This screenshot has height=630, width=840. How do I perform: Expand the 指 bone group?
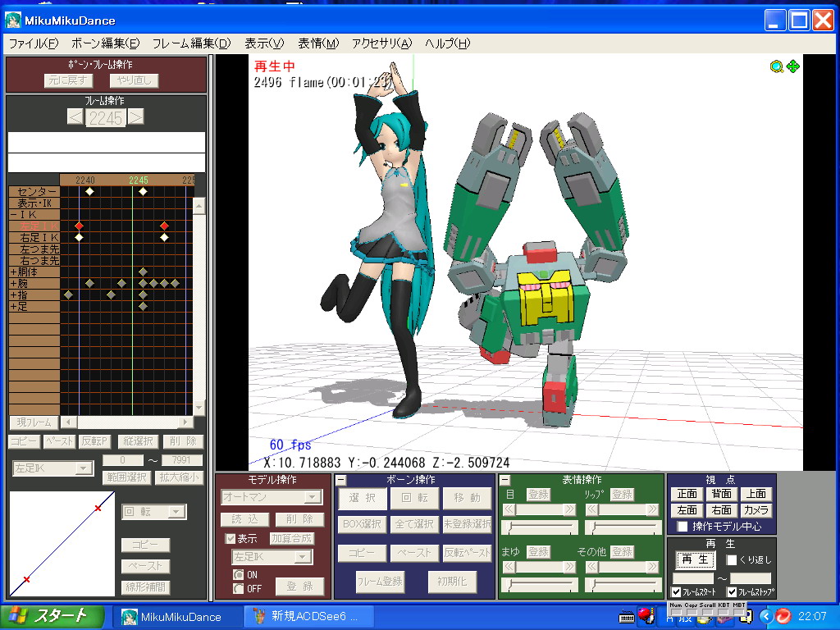coord(13,295)
